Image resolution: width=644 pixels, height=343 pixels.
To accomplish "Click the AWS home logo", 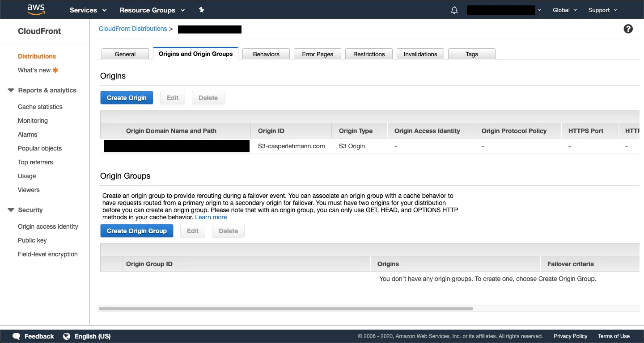I will pyautogui.click(x=36, y=9).
